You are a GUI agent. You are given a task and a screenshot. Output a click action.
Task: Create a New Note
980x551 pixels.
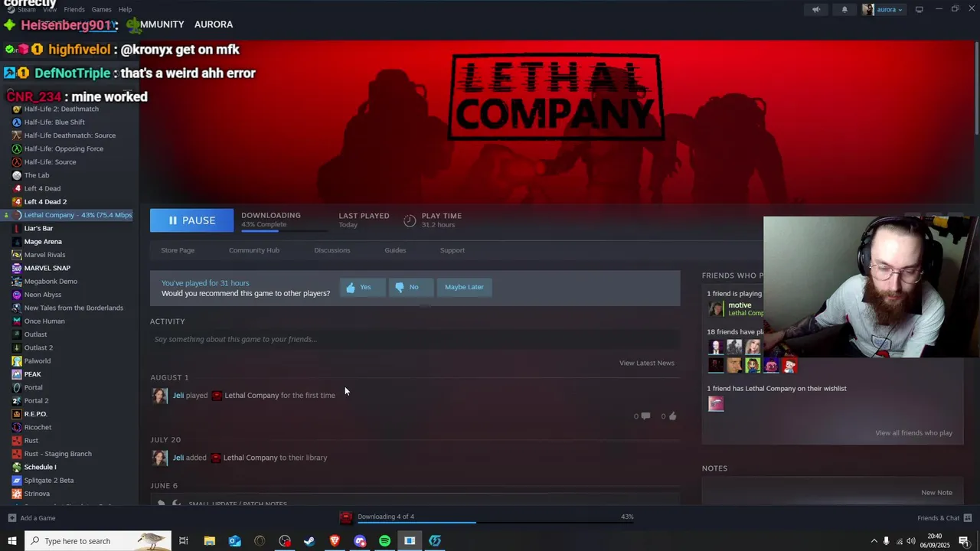(x=936, y=493)
